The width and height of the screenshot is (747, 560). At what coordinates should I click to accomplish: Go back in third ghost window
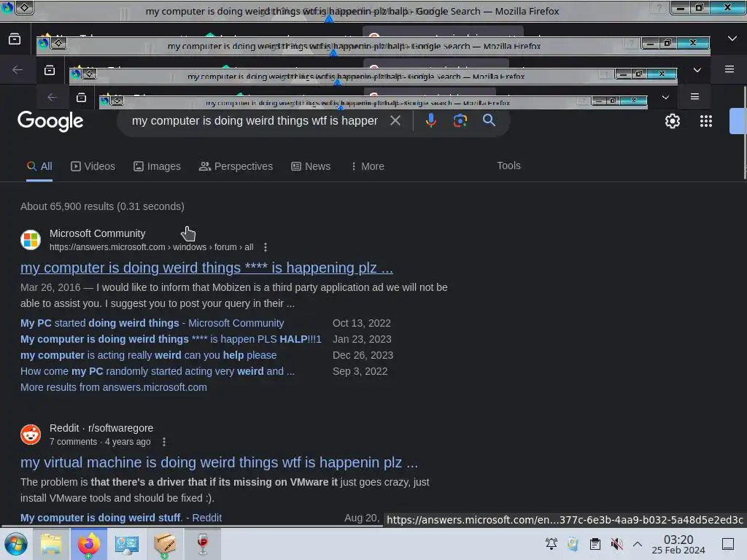coord(52,97)
